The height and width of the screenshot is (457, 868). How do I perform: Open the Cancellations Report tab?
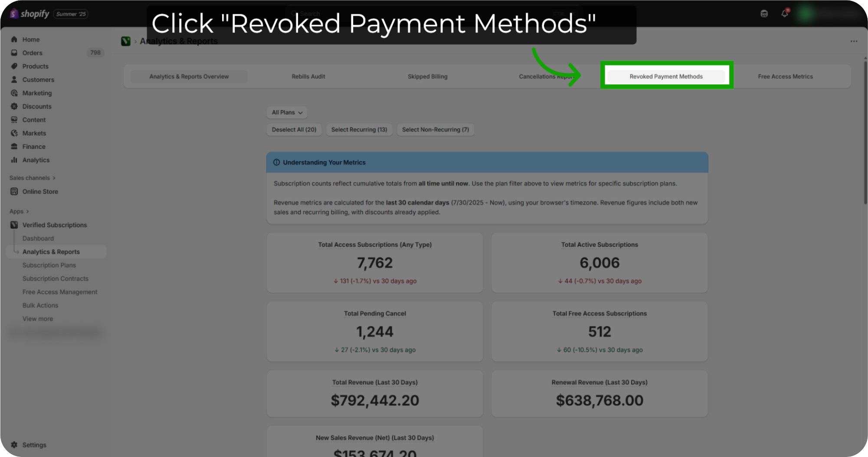tap(547, 77)
